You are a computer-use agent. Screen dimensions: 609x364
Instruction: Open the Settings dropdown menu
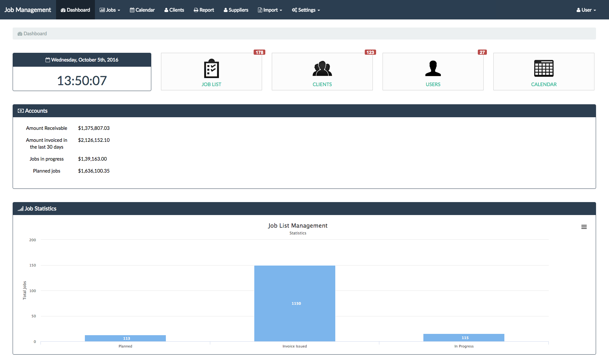click(x=306, y=10)
